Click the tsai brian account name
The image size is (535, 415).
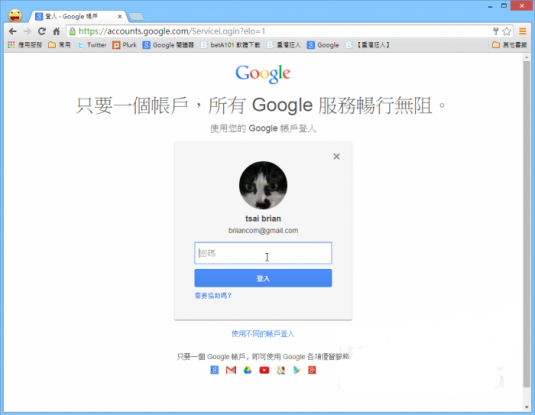tap(263, 218)
